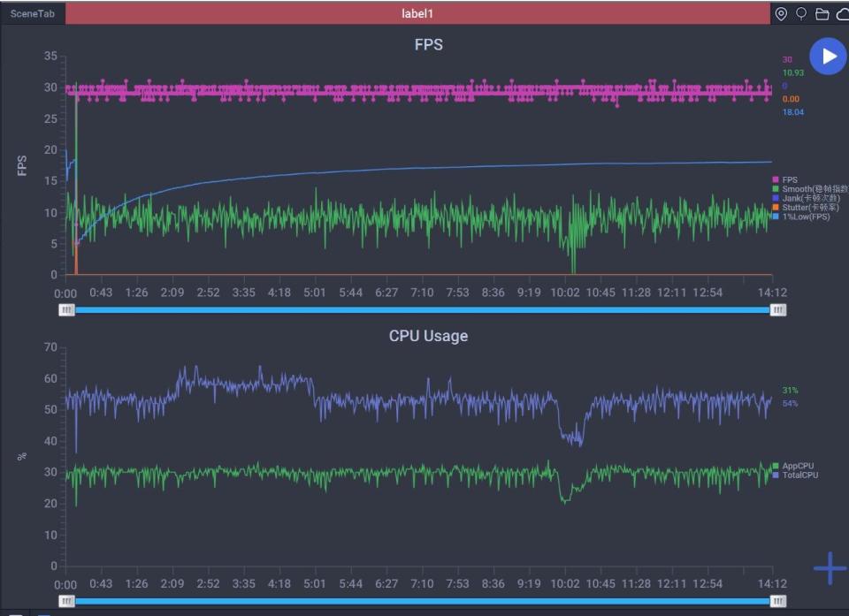Open the folder icon for saved records
This screenshot has height=616, width=849.
tap(822, 14)
